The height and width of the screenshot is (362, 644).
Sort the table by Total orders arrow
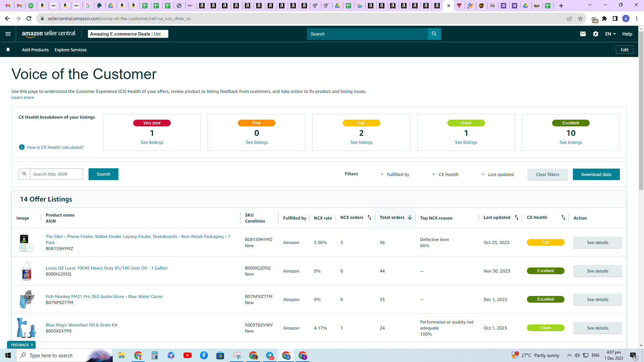point(410,218)
